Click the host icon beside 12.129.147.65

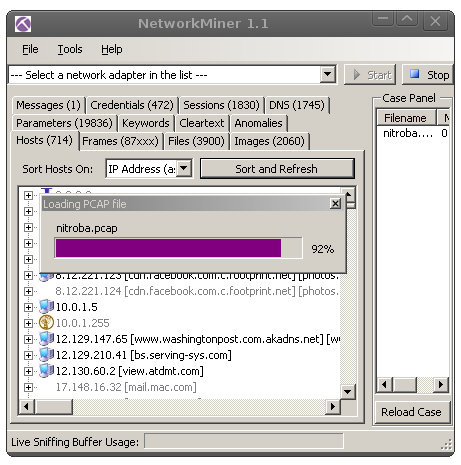(46, 339)
